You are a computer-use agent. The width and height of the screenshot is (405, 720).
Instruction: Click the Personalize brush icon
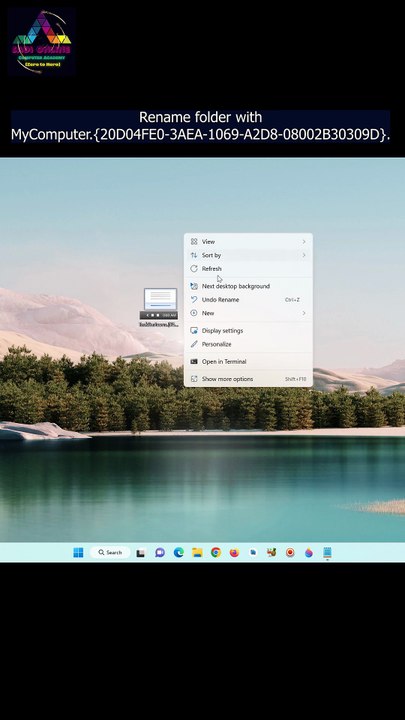click(194, 344)
